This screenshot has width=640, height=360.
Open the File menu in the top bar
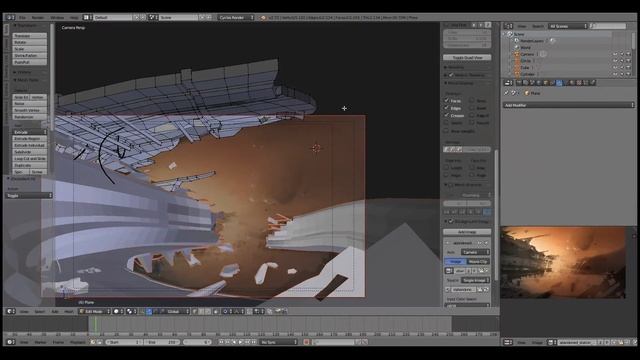(22, 18)
